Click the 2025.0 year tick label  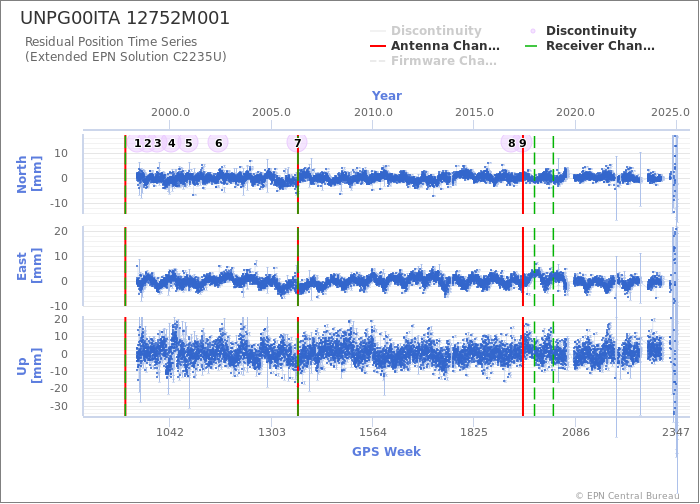pyautogui.click(x=670, y=112)
